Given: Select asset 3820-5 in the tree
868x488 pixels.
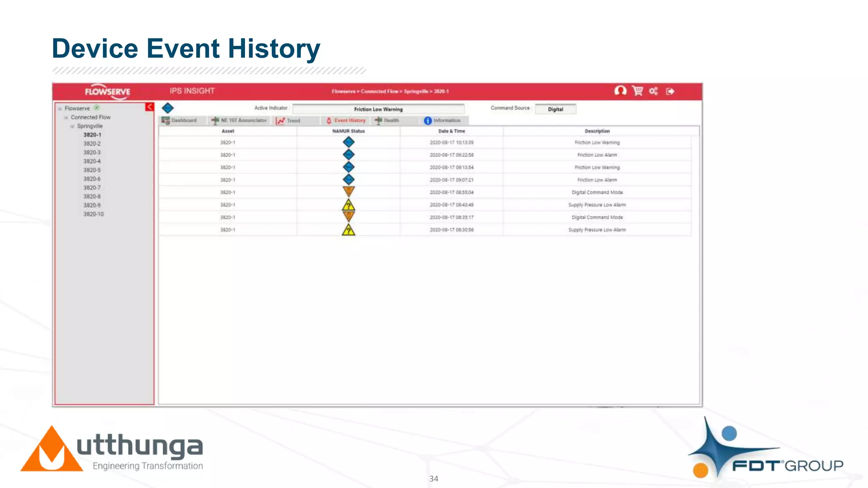Looking at the screenshot, I should 92,170.
